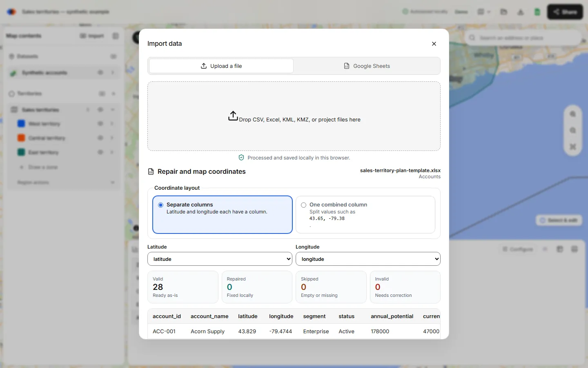Select the 'One combined column' layout option
Screen dimensions: 588x368
click(x=365, y=215)
